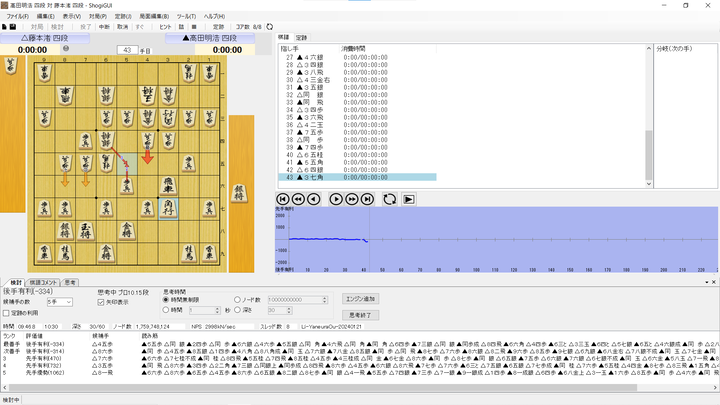Step back one move with single arrow
This screenshot has width=720, height=405.
click(x=314, y=199)
